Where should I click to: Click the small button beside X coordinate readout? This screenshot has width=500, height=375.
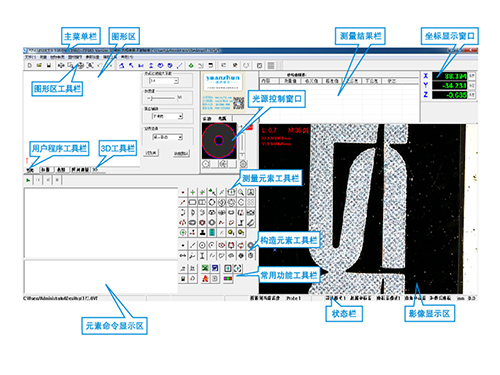click(x=472, y=76)
